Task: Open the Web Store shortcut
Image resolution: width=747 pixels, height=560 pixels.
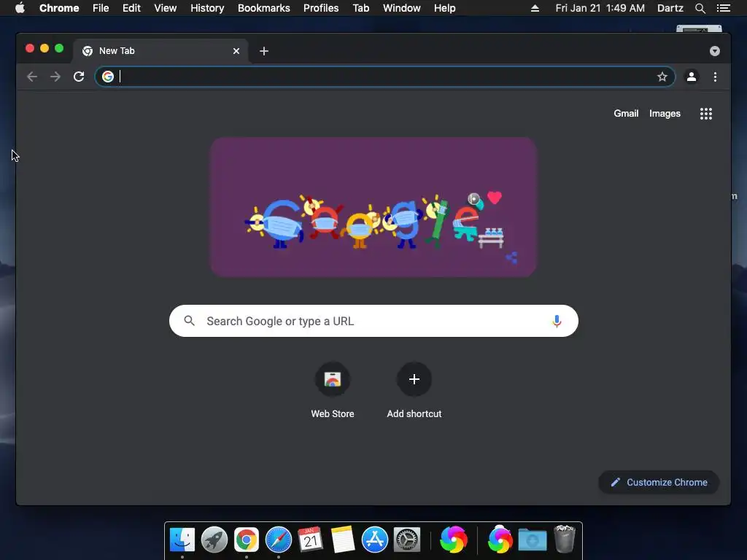Action: tap(333, 391)
